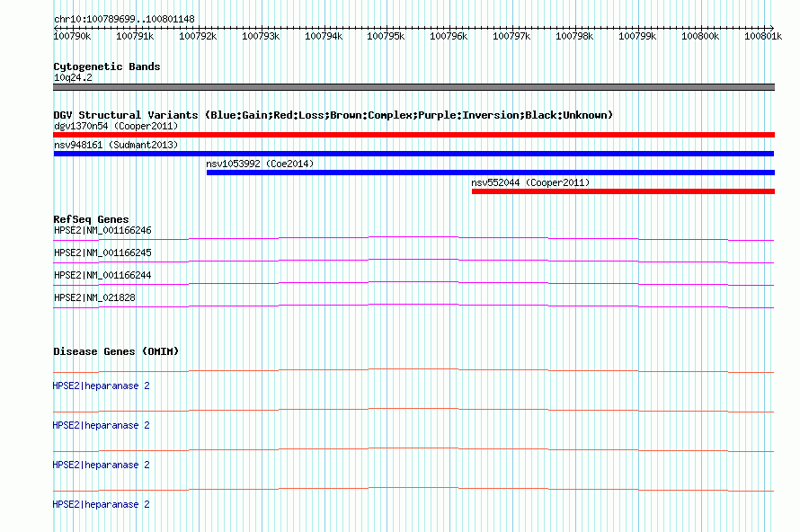Select the HPSE2|NM_001166246 transcript label
Viewport: 800px width, 532px height.
tap(102, 231)
